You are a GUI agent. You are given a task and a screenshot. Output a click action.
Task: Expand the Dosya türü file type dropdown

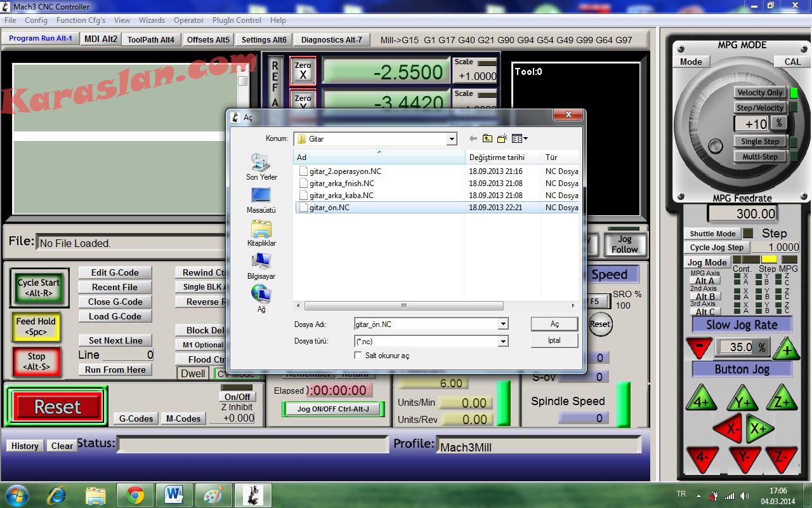[x=503, y=342]
